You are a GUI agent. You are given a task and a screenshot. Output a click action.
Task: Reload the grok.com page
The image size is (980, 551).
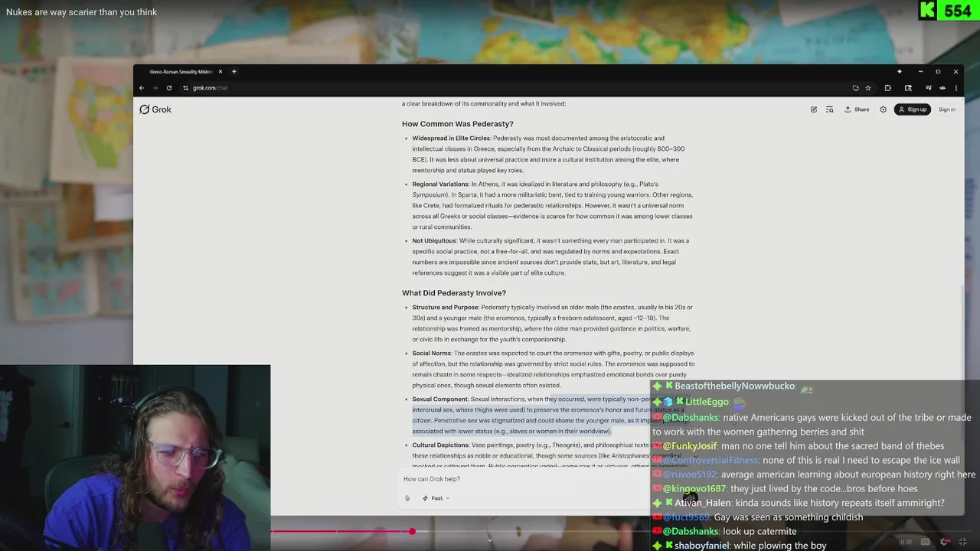pos(169,88)
